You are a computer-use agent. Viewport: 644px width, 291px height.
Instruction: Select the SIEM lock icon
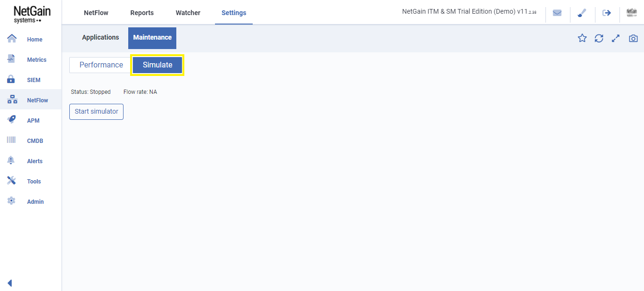(x=12, y=79)
